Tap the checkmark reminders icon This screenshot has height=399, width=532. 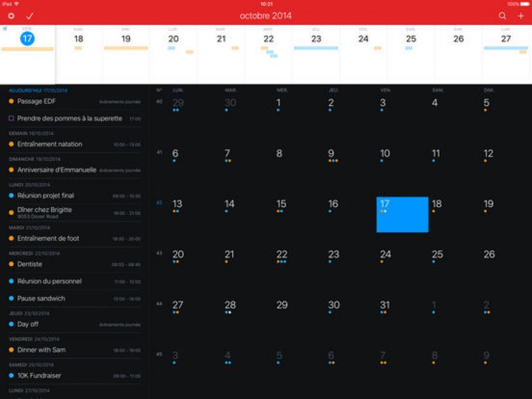click(x=30, y=16)
